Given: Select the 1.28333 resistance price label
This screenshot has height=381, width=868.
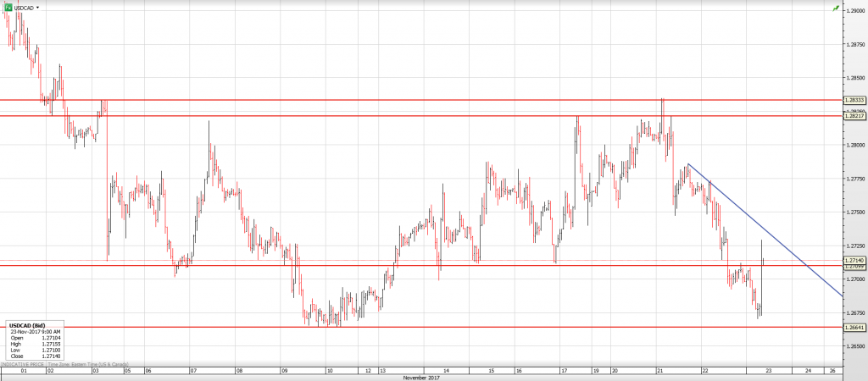Looking at the screenshot, I should coord(854,100).
